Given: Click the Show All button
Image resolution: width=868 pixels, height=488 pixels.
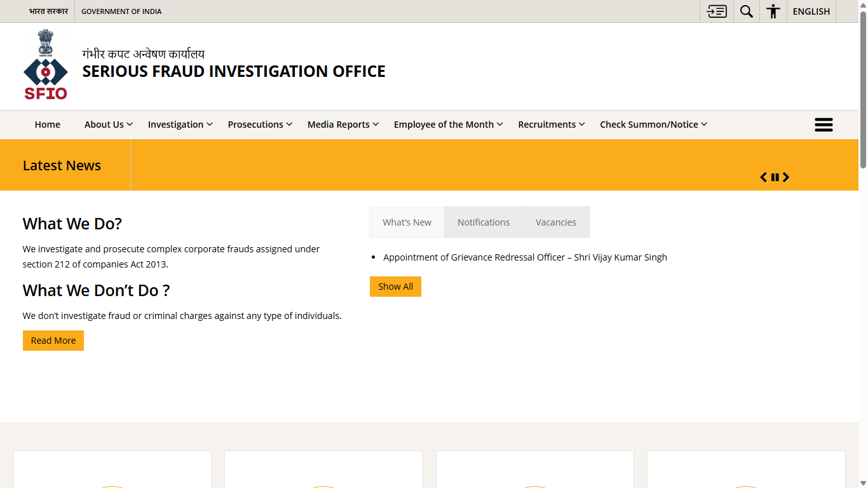Looking at the screenshot, I should (395, 287).
